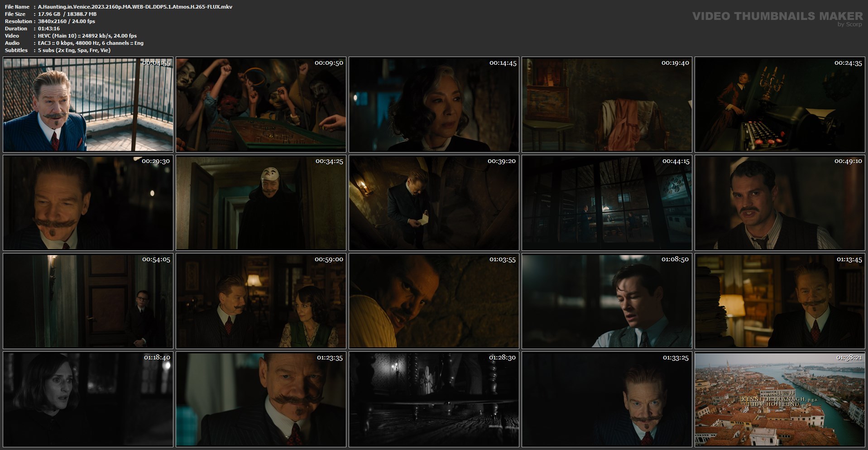The image size is (868, 450).
Task: Select the thumbnail at 01:18:40
Action: pyautogui.click(x=88, y=399)
